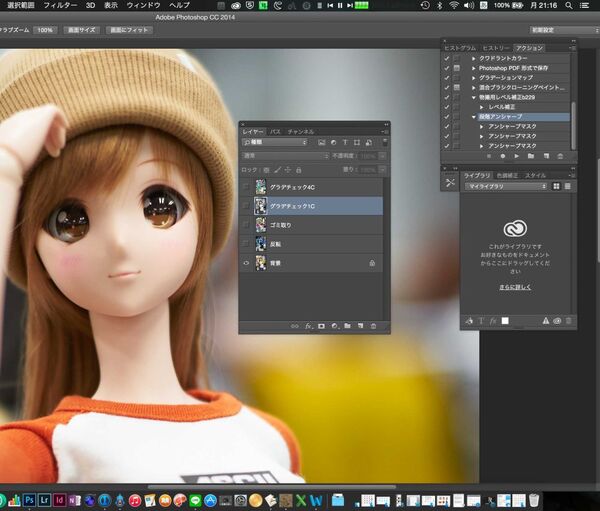This screenshot has height=511, width=600.
Task: Create new action icon in Actions panel
Action: pos(546,156)
